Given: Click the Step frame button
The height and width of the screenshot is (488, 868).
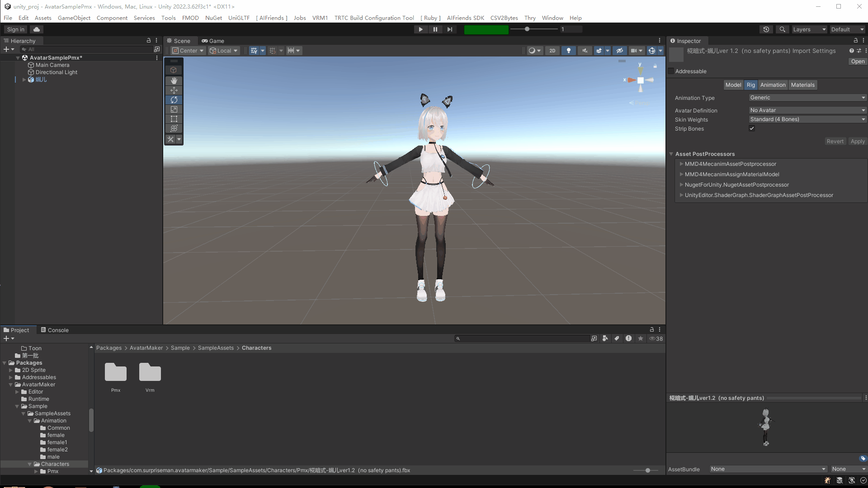Looking at the screenshot, I should [x=449, y=29].
